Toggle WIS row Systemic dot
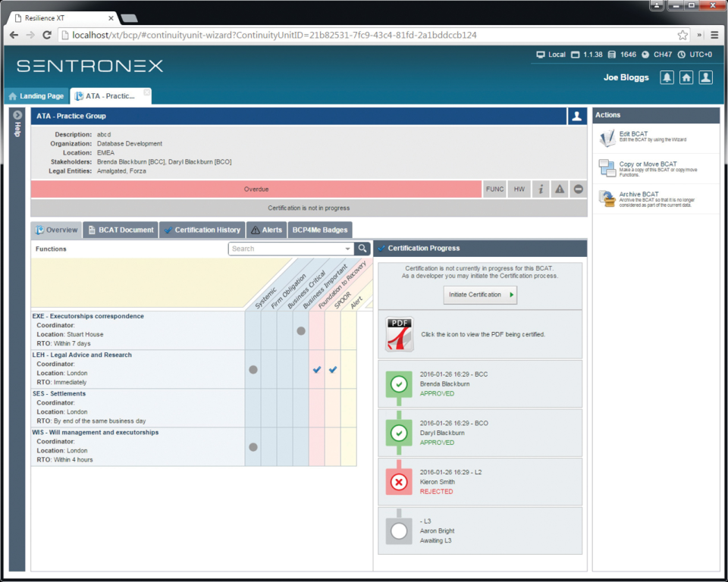Viewport: 728px width, 582px height. click(253, 447)
